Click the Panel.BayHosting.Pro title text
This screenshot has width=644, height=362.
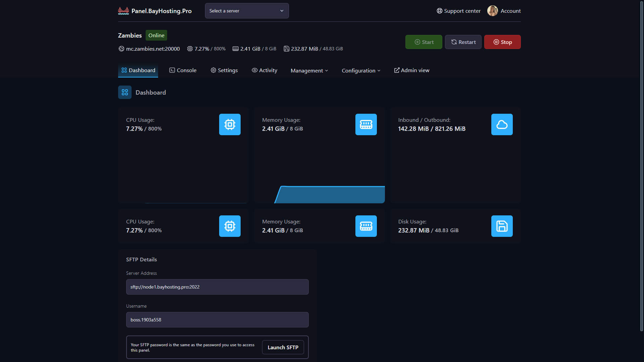tap(161, 11)
